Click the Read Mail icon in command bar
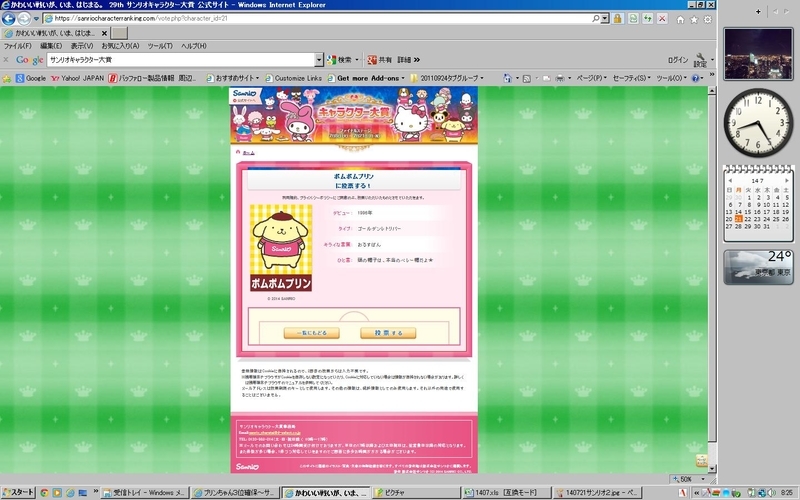Image resolution: width=800 pixels, height=500 pixels. pos(546,78)
